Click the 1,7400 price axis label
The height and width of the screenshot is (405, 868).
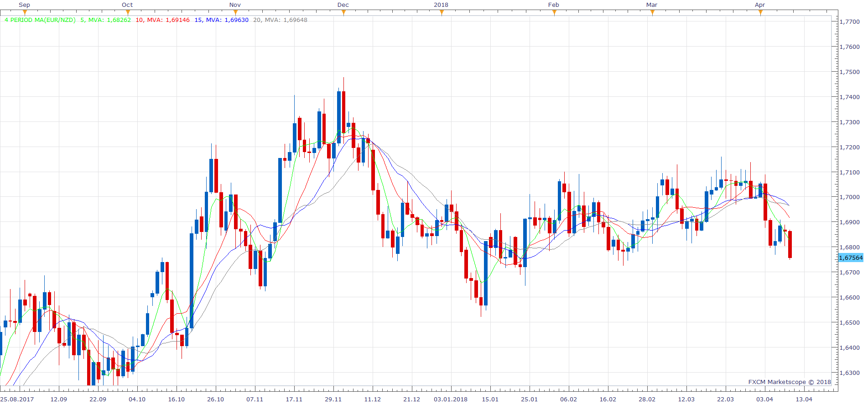click(x=849, y=97)
